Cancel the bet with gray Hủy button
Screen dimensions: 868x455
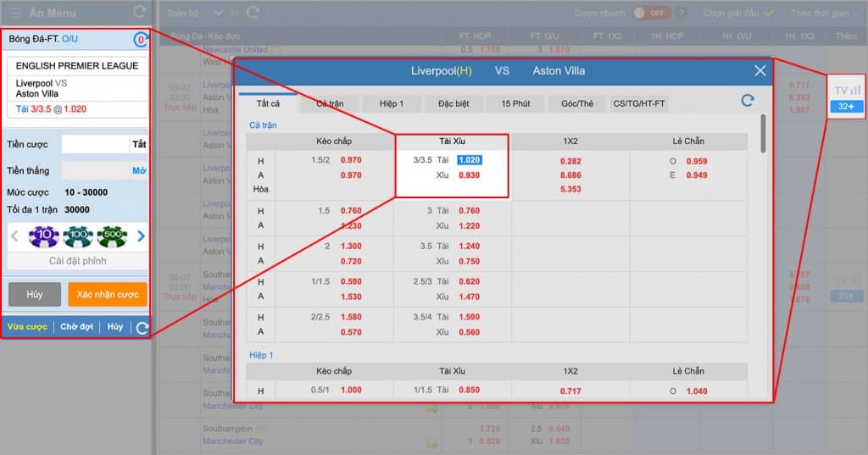point(35,293)
